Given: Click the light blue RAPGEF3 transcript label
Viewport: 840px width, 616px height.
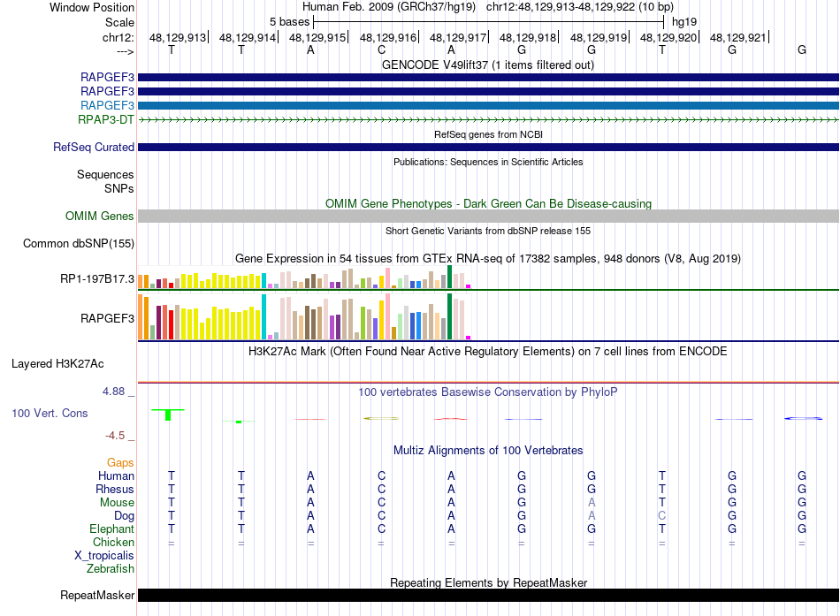Looking at the screenshot, I should point(107,105).
